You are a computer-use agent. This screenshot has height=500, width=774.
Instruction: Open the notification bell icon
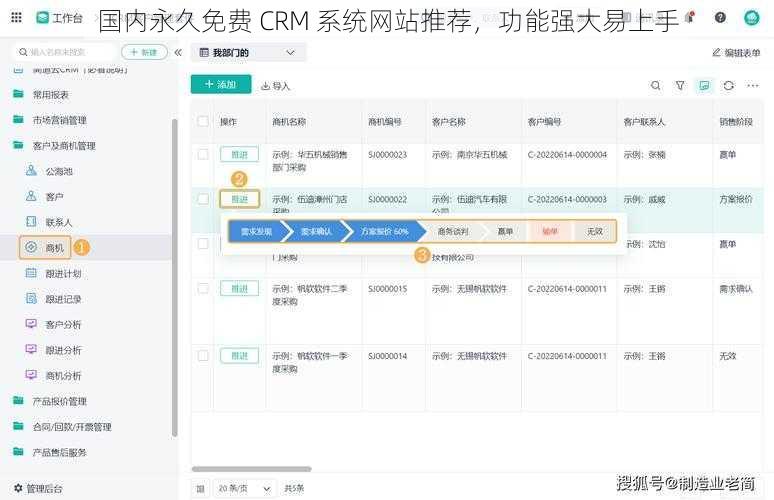690,18
